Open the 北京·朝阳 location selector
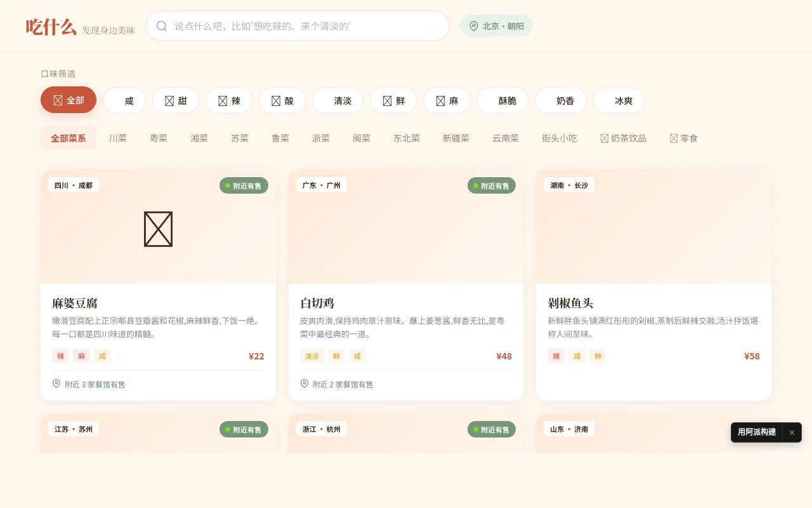 496,26
